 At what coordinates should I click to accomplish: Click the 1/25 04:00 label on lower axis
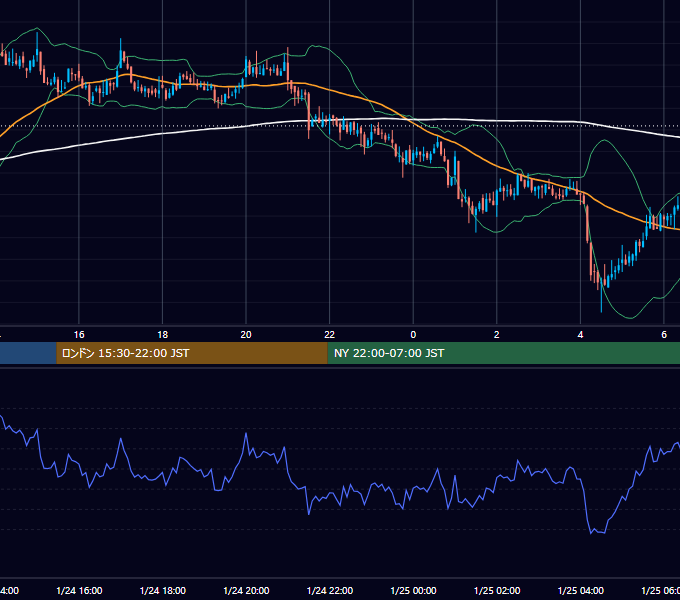point(581,590)
